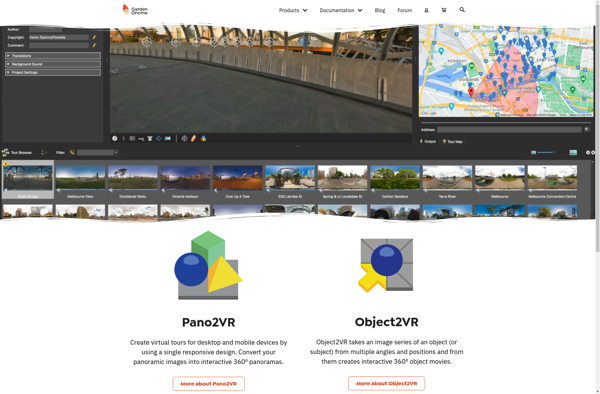Click the pencil icon beside Copyright field
Screen dimensions: 600x394
pyautogui.click(x=94, y=37)
